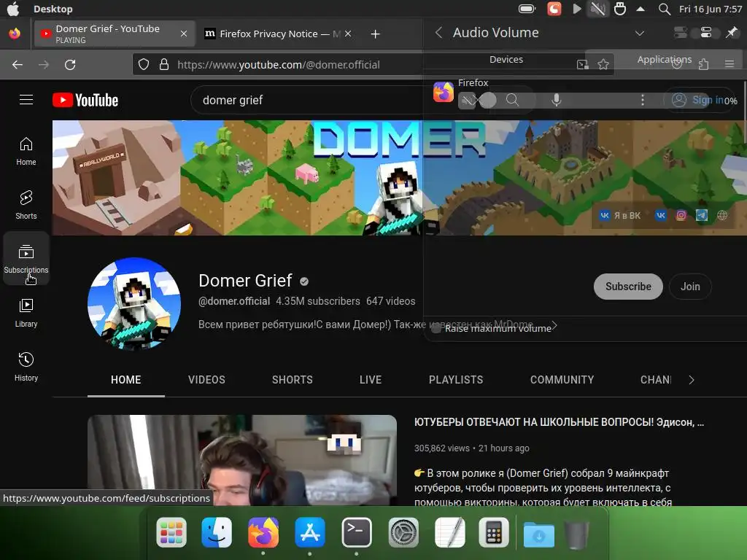This screenshot has height=560, width=747.
Task: Open Firefox View from the tab bar
Action: (15, 34)
